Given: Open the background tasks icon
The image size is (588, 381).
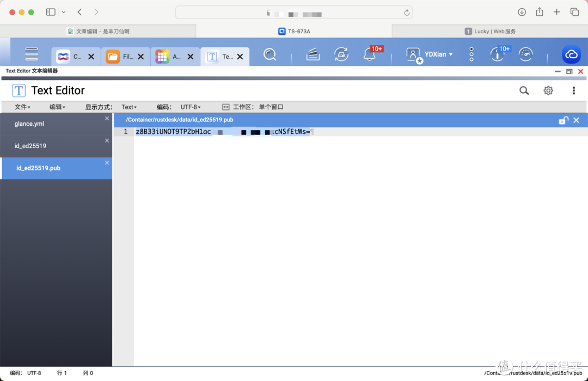Looking at the screenshot, I should 313,55.
